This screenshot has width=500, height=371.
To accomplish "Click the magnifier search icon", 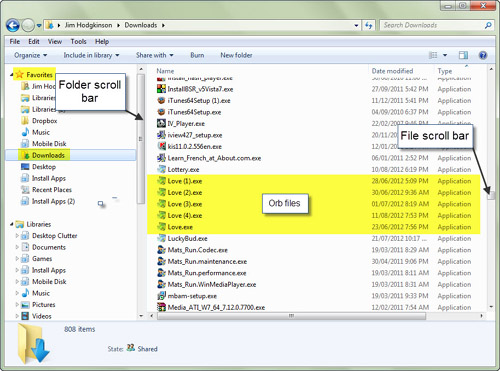I will point(488,25).
